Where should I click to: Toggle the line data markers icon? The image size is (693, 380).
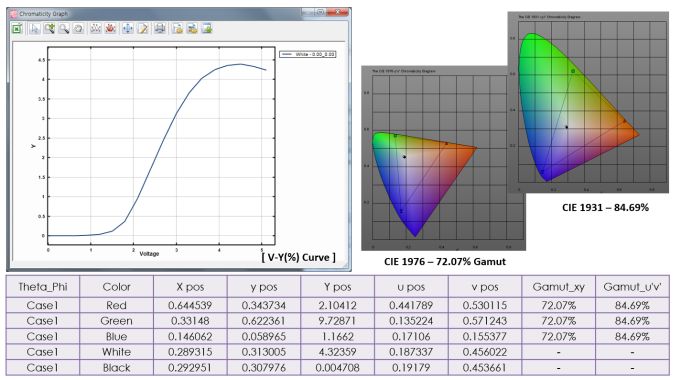pyautogui.click(x=95, y=29)
